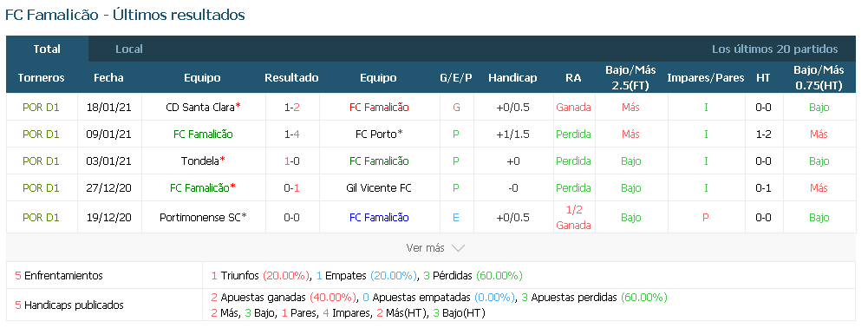
Task: Switch to the Local tab
Action: [129, 49]
